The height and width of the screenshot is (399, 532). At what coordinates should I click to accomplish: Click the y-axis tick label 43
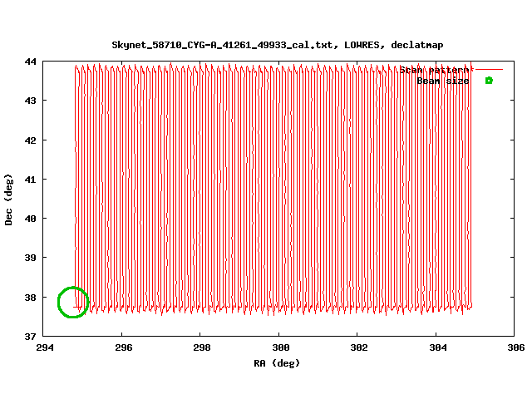30,101
